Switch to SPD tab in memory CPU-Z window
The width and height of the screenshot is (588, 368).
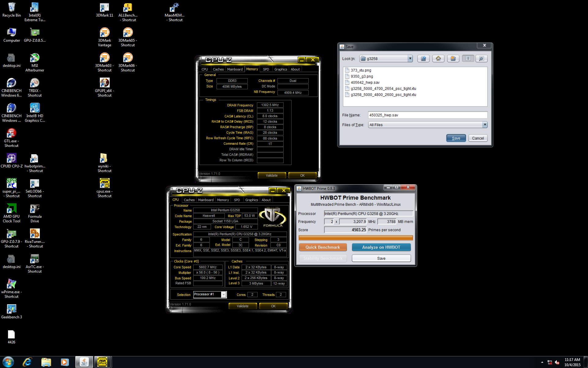point(266,69)
